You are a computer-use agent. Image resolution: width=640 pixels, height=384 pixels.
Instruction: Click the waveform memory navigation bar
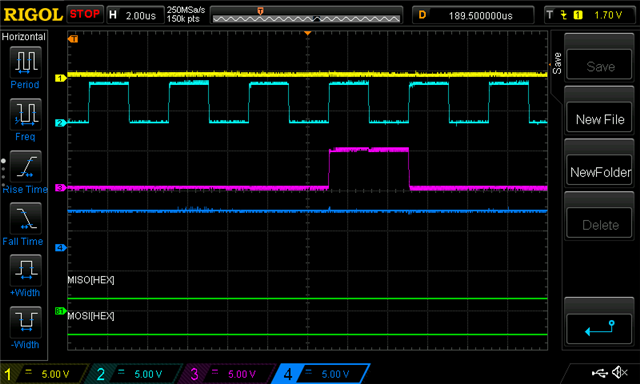[306, 16]
